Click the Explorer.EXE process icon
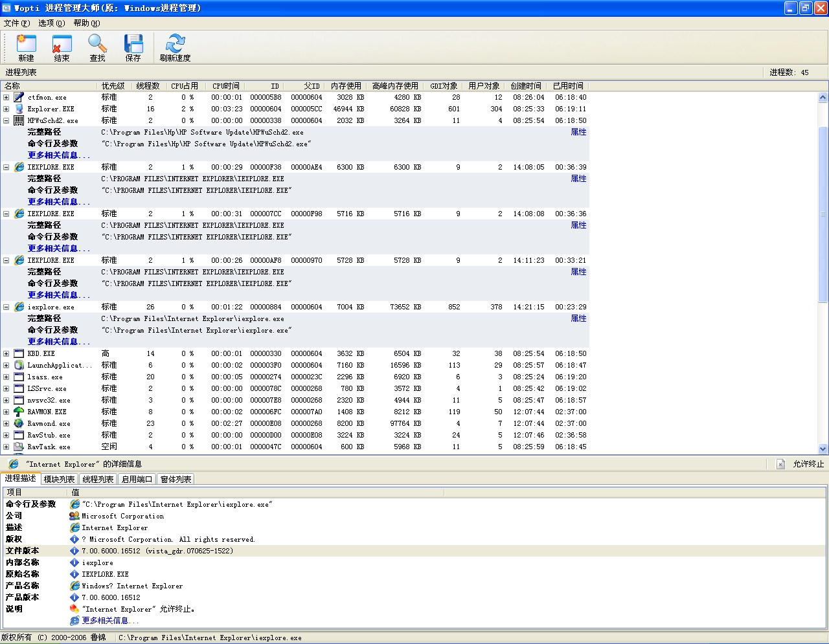This screenshot has height=644, width=829. [x=19, y=109]
